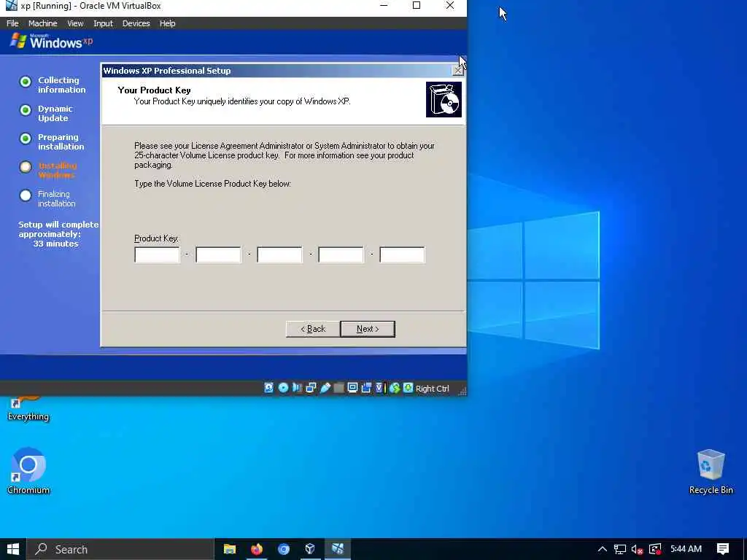
Task: Click the recording indicator icon in VirtualBox status bar
Action: (366, 388)
